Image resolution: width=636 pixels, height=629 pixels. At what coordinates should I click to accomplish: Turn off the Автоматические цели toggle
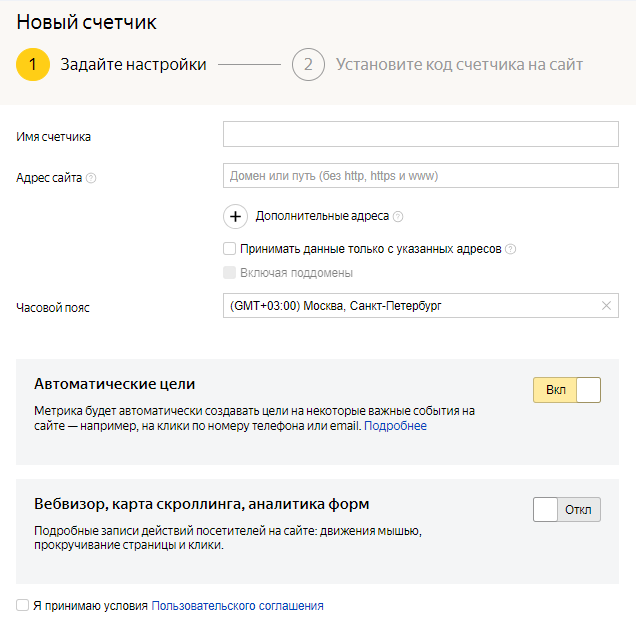point(567,390)
